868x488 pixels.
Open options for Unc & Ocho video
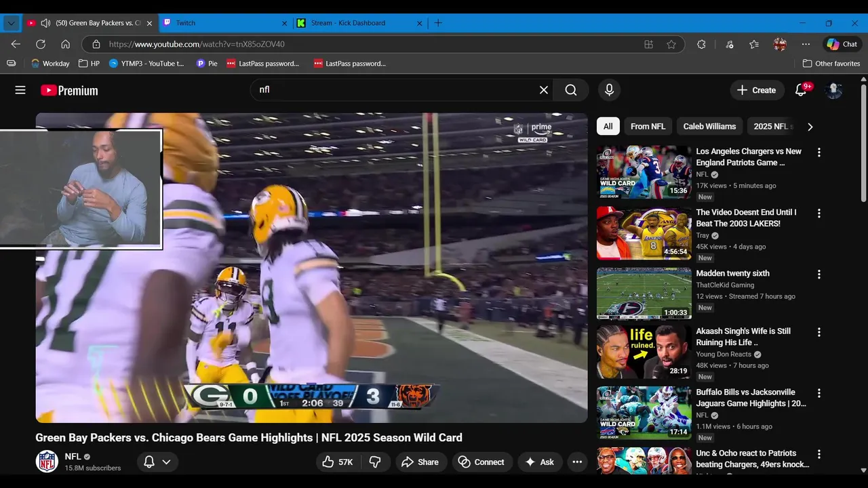click(818, 454)
